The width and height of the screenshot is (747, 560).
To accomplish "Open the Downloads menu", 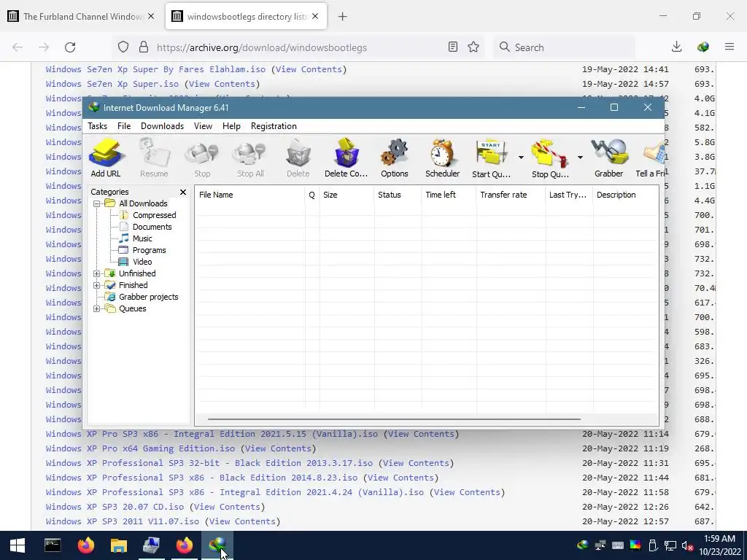I will [162, 126].
